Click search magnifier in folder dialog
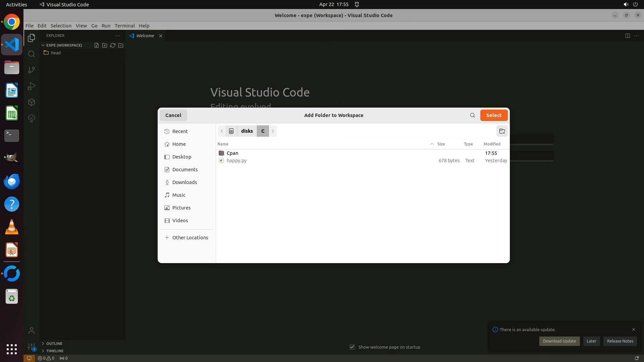The height and width of the screenshot is (362, 644). [472, 115]
